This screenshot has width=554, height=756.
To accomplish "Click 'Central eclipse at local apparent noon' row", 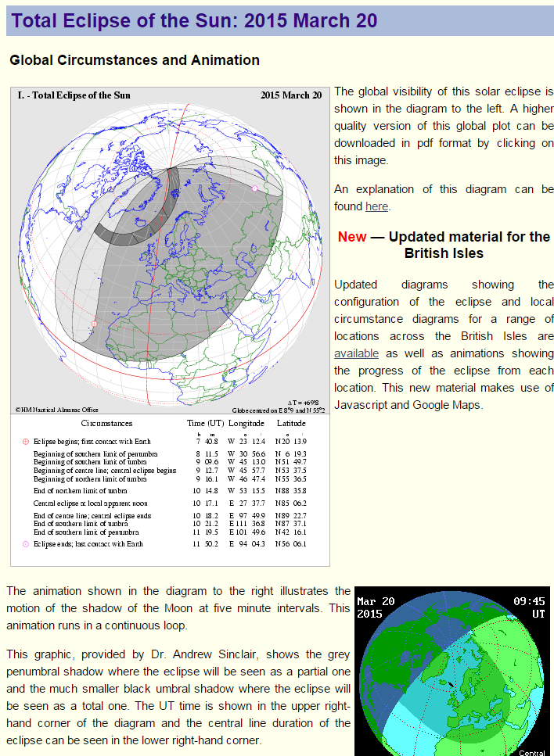I will [x=170, y=503].
